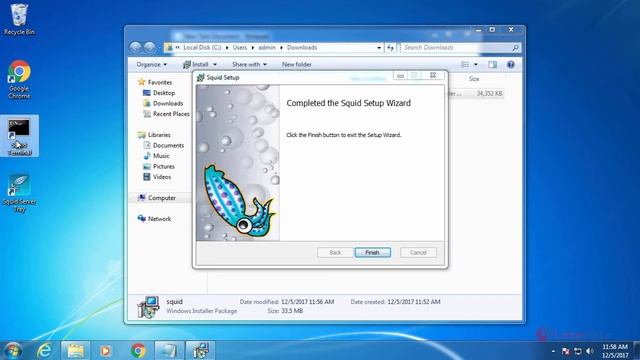Open File Explorer from the taskbar

(x=76, y=351)
